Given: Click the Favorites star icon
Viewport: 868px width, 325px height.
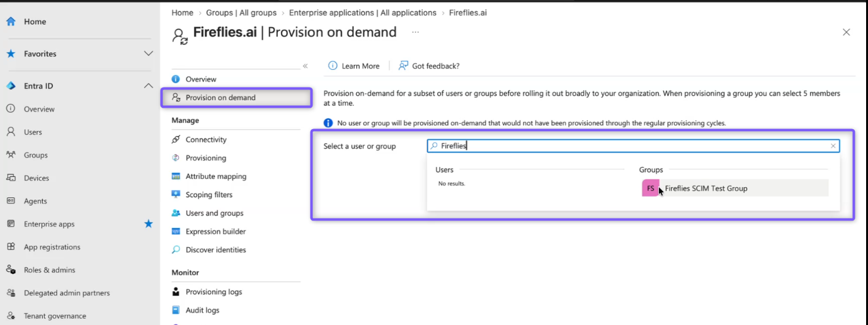Looking at the screenshot, I should pos(11,54).
